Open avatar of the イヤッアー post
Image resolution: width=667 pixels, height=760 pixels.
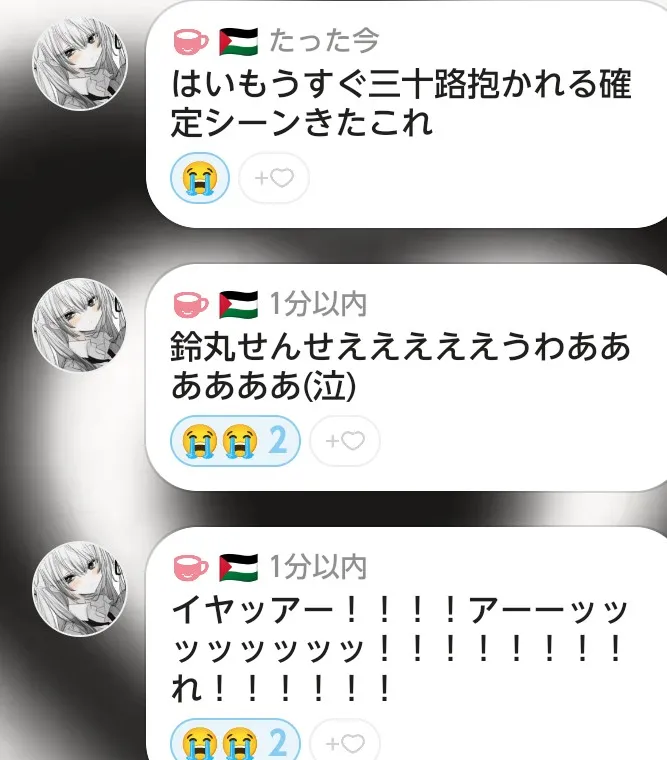[79, 588]
